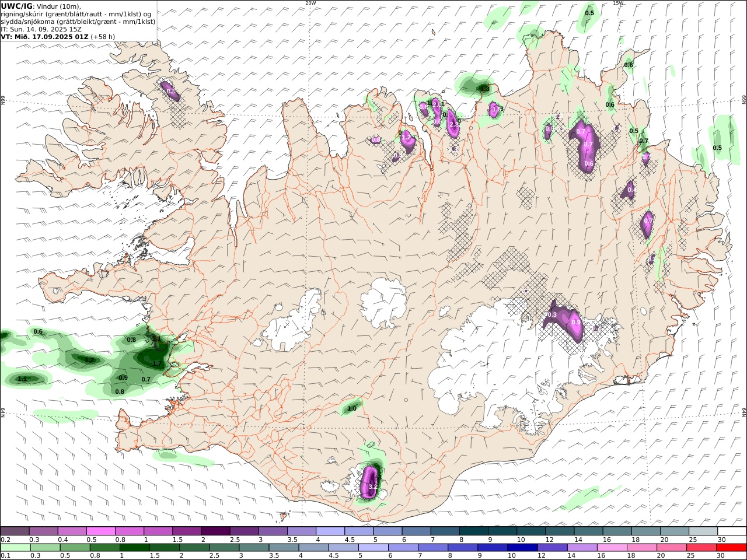Pick the dark teal 8–9 upper scale swatch
The height and width of the screenshot is (560, 747).
tap(473, 531)
